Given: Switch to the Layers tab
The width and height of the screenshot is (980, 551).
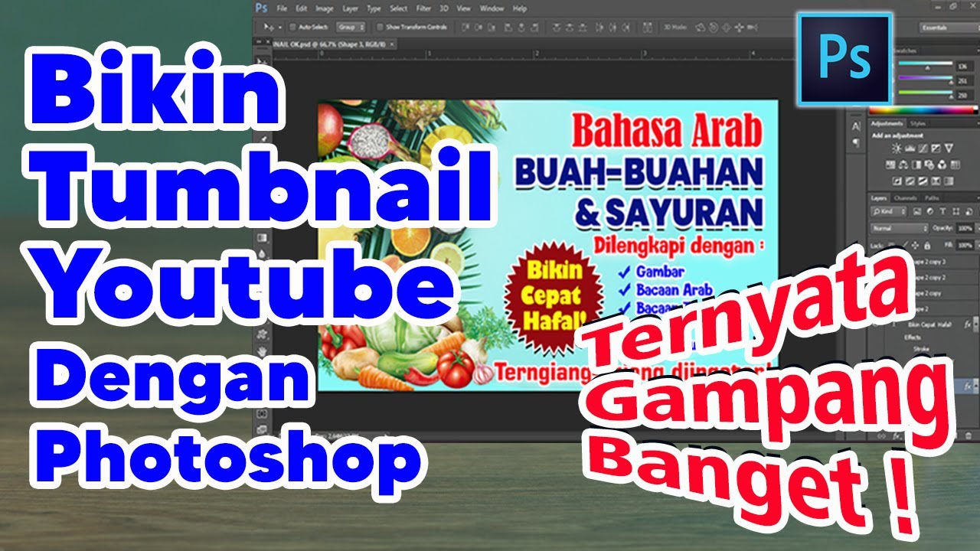Looking at the screenshot, I should (x=879, y=197).
